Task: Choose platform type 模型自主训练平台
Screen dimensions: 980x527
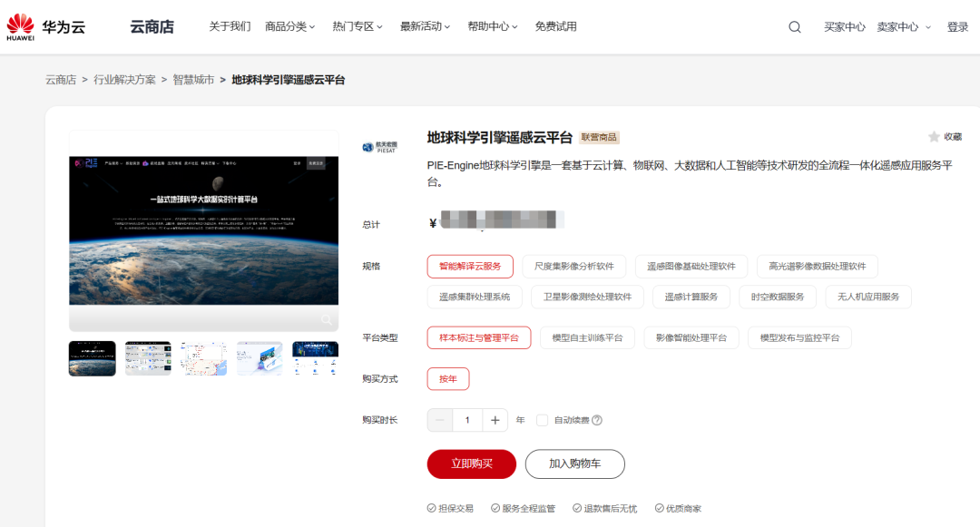Action: pyautogui.click(x=587, y=337)
